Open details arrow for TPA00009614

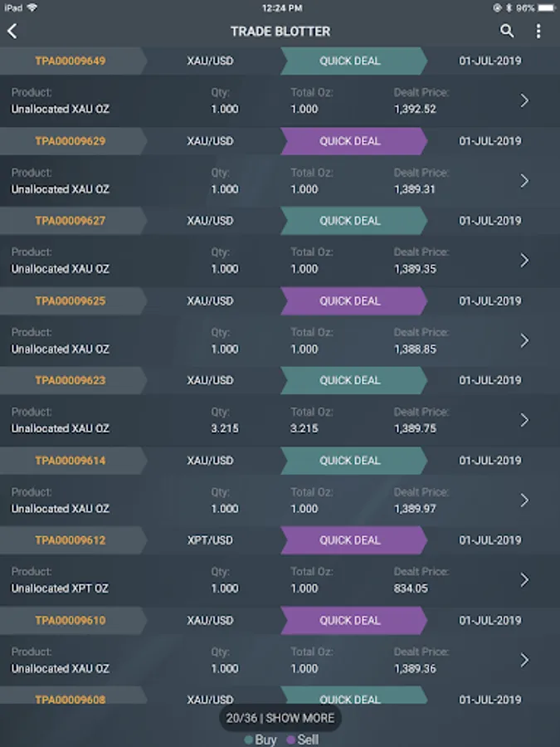[x=524, y=500]
